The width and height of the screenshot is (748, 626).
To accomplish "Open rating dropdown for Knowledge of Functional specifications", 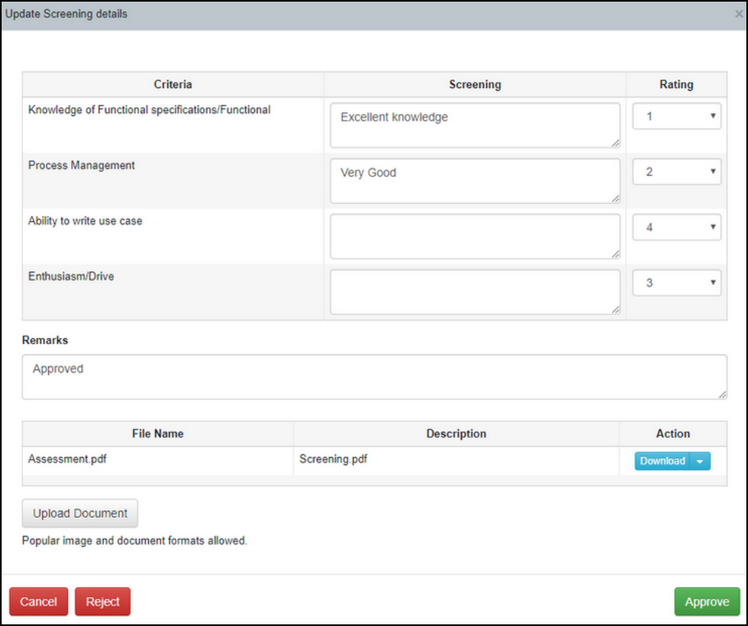I will [x=676, y=116].
